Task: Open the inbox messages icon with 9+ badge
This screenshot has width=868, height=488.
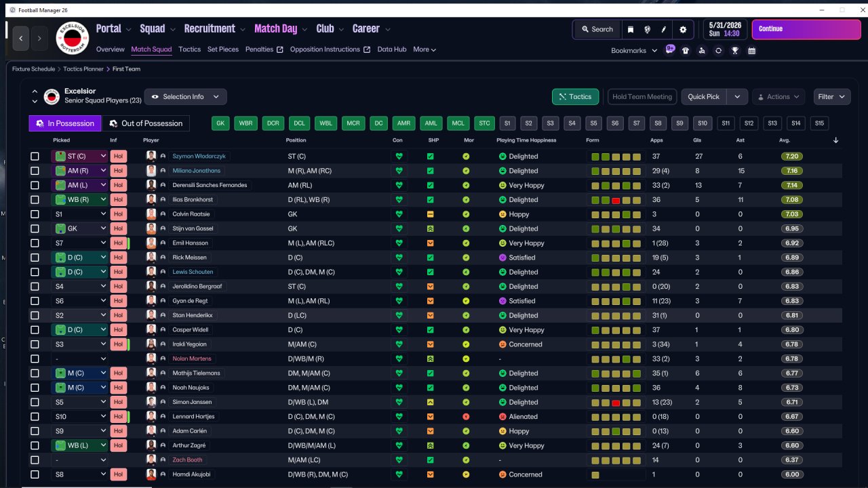Action: (x=670, y=49)
